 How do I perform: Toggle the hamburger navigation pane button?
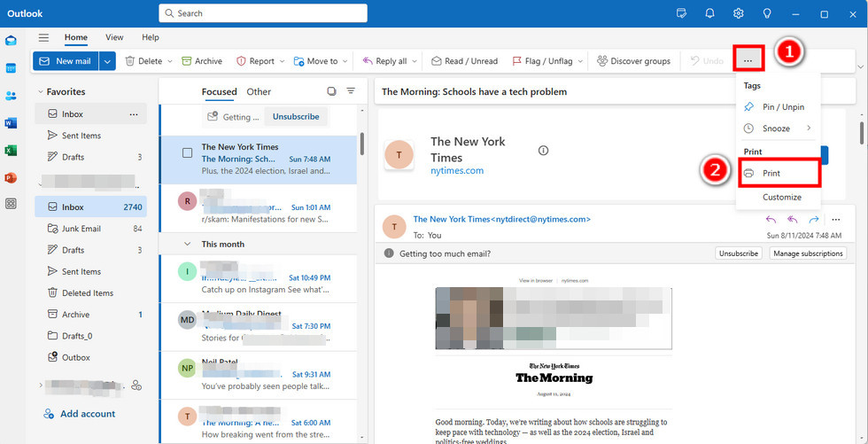(43, 37)
